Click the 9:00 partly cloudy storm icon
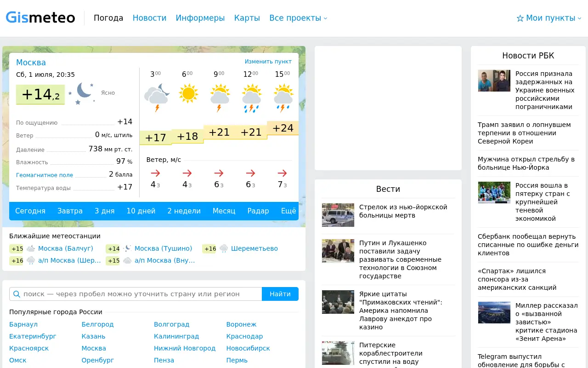This screenshot has height=368, width=588. click(220, 97)
